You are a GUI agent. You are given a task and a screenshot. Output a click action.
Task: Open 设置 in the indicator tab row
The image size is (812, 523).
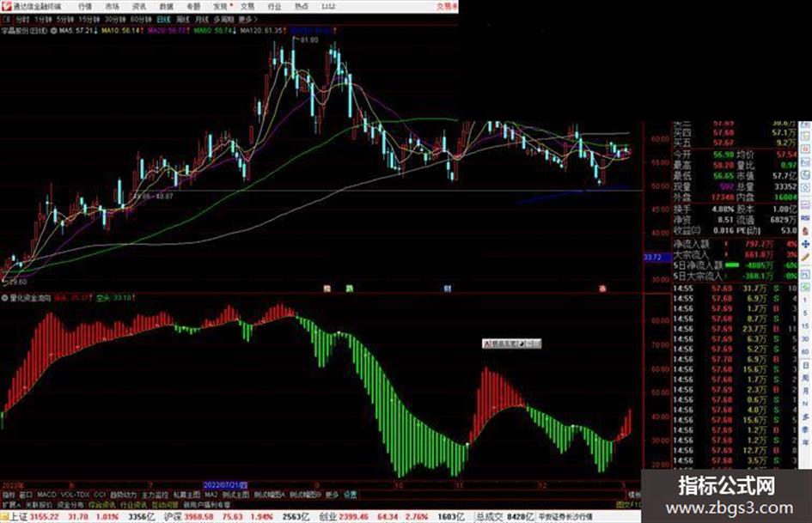tap(350, 495)
